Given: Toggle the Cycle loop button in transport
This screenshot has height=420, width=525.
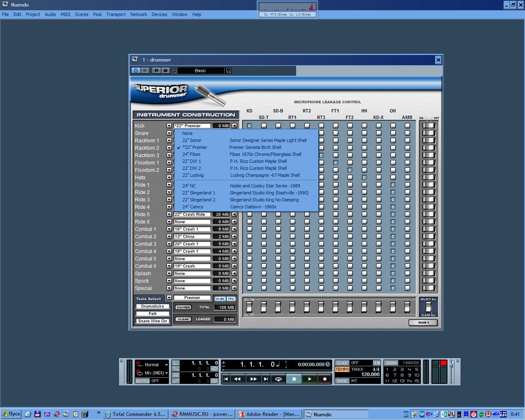Looking at the screenshot, I should coord(278,379).
